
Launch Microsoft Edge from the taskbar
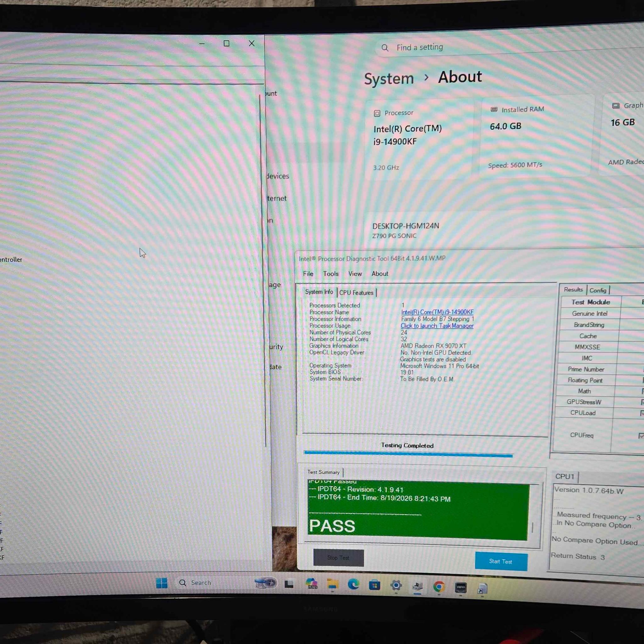tap(353, 585)
